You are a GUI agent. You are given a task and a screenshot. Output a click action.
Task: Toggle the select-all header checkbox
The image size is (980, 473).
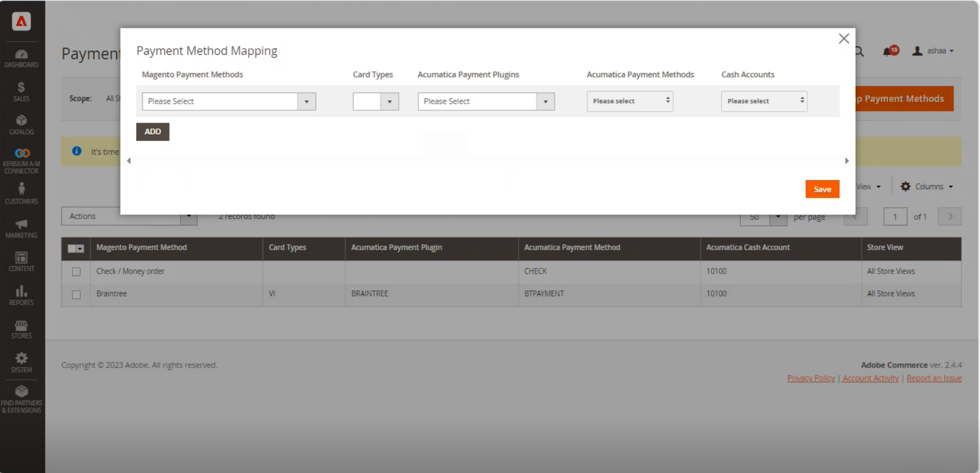point(76,248)
